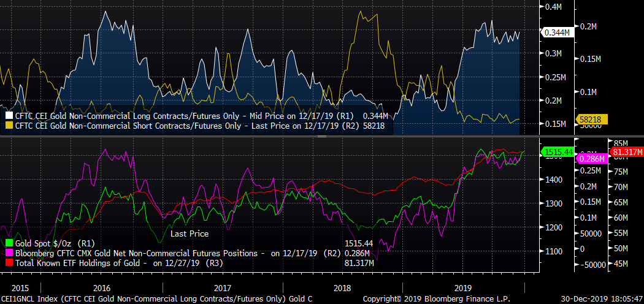Click the -50000 axis label

(x=592, y=265)
